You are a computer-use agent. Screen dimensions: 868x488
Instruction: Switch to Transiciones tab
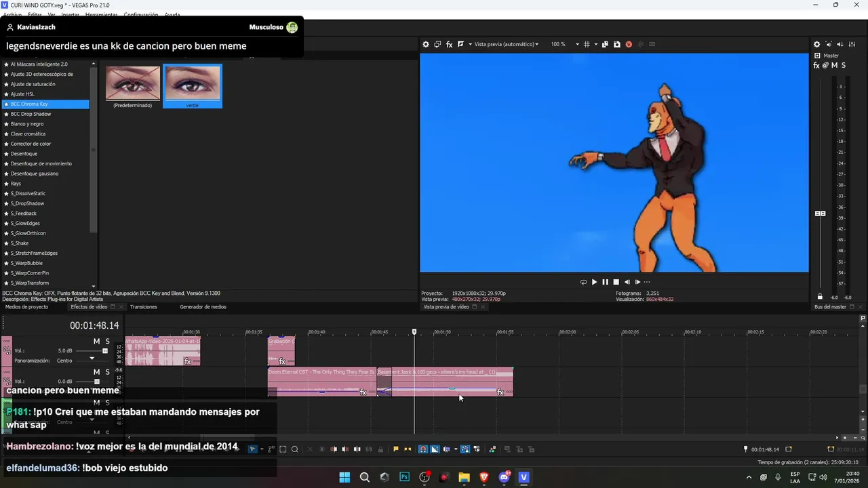point(144,307)
